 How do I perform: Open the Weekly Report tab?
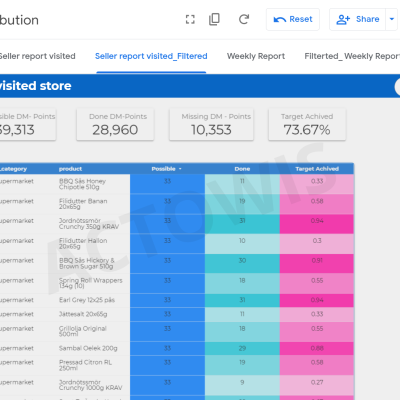point(256,56)
